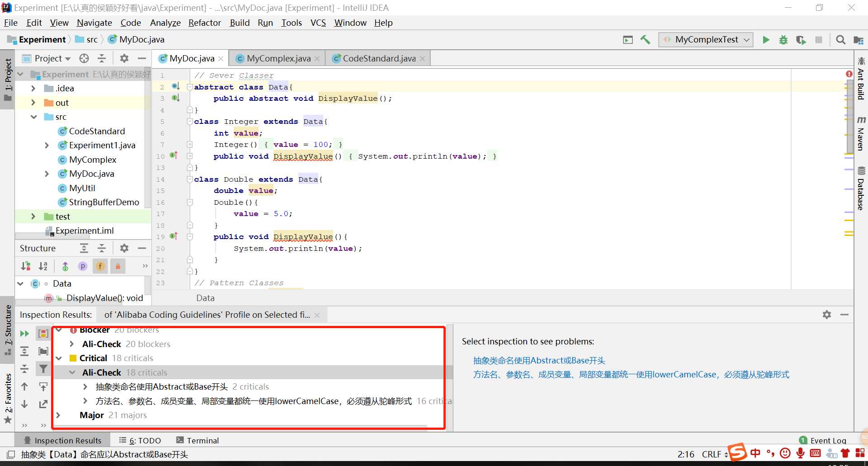Open the Maven side tool window
Image resolution: width=868 pixels, height=466 pixels.
(x=861, y=133)
